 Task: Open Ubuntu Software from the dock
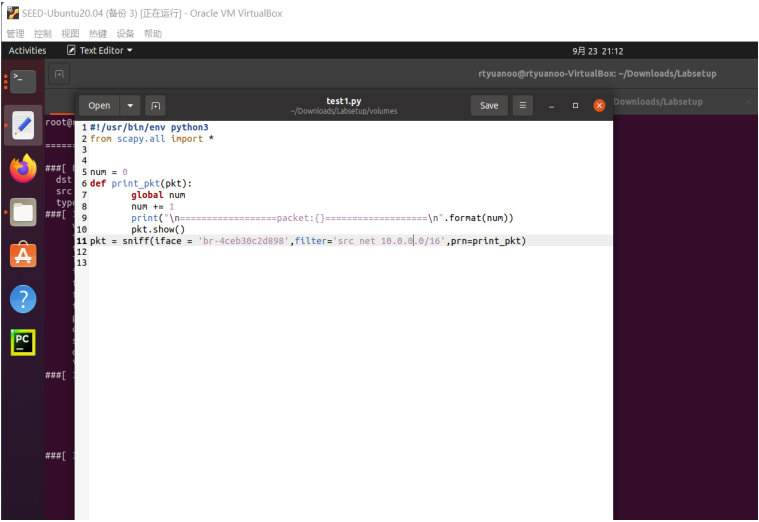[x=23, y=255]
